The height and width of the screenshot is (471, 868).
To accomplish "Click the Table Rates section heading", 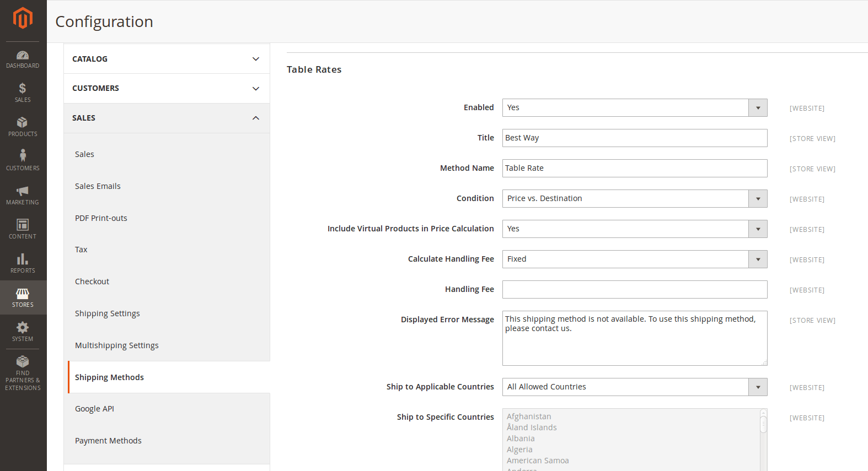I will tap(314, 69).
